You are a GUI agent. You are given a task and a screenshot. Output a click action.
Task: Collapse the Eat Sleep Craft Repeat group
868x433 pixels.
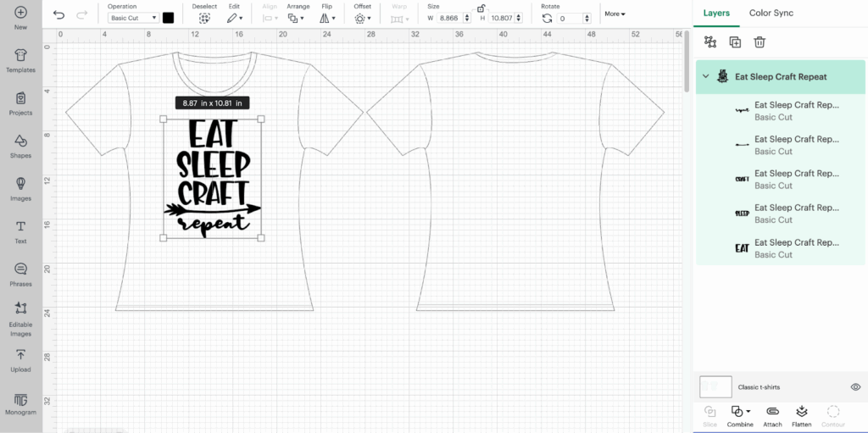[x=705, y=76]
